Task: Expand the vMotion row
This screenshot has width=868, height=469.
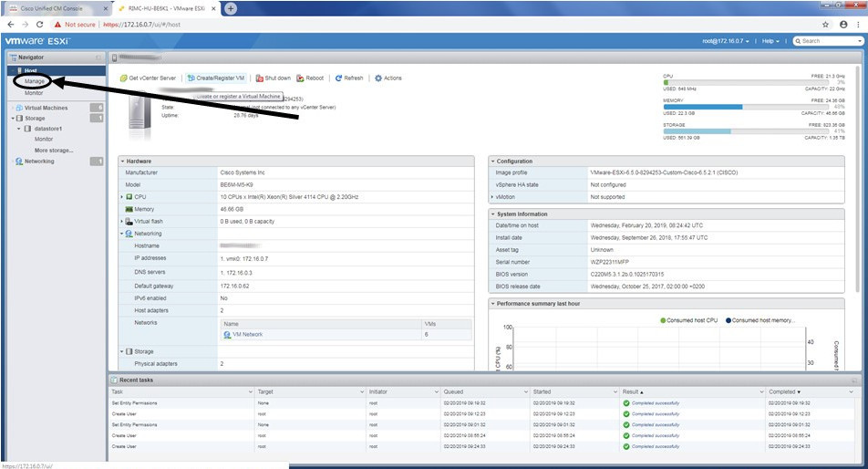Action: [492, 197]
